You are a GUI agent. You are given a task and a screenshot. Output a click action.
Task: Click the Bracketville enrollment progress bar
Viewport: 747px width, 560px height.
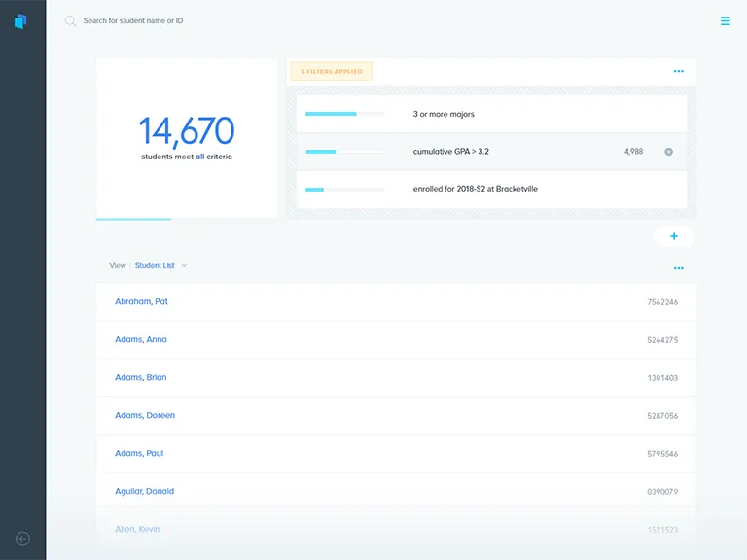[x=345, y=189]
